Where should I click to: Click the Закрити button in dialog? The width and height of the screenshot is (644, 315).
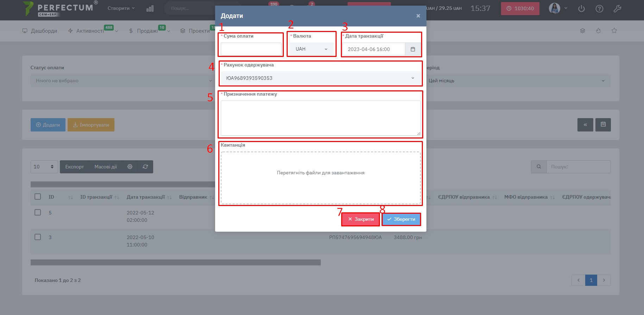pyautogui.click(x=361, y=219)
